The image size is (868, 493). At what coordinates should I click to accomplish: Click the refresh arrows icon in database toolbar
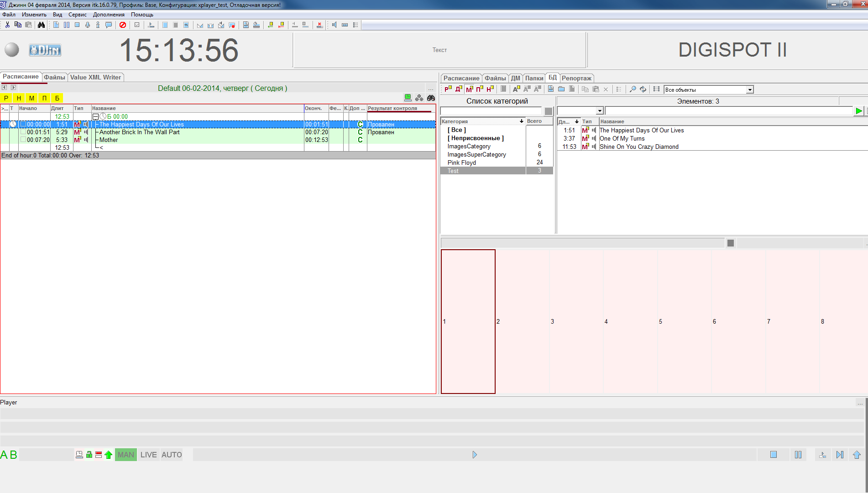coord(643,89)
